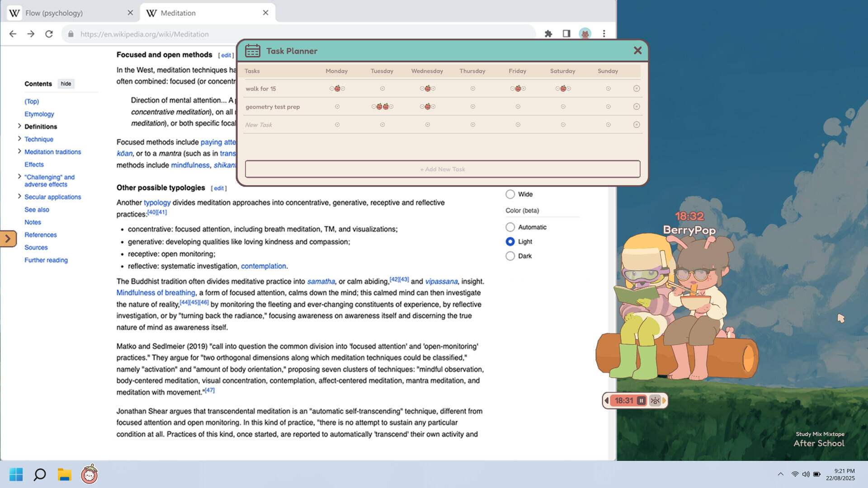The width and height of the screenshot is (868, 488).
Task: Select the Automatic color radio option
Action: click(x=510, y=227)
